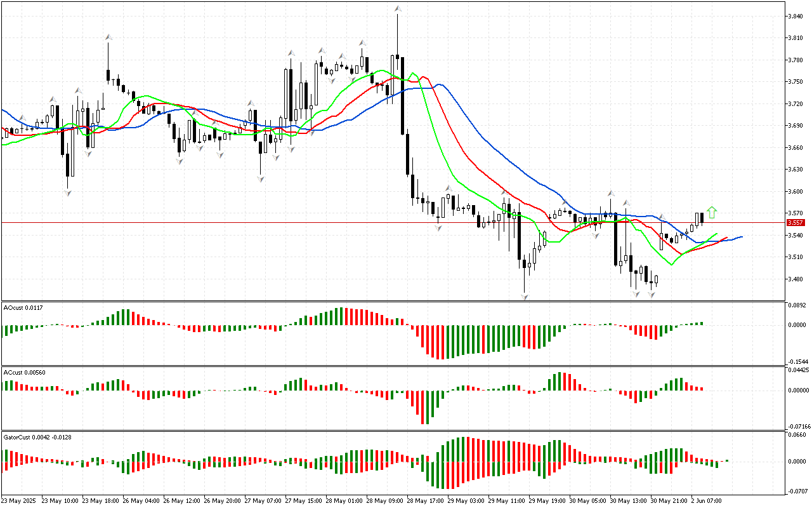
Task: Click the 28 May 09:00 time label
Action: pos(386,500)
